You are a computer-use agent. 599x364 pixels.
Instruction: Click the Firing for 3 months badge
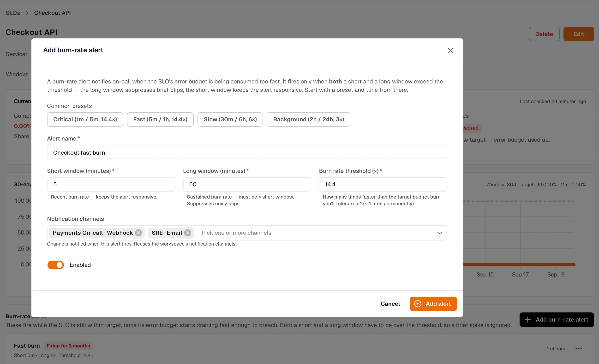tap(68, 346)
